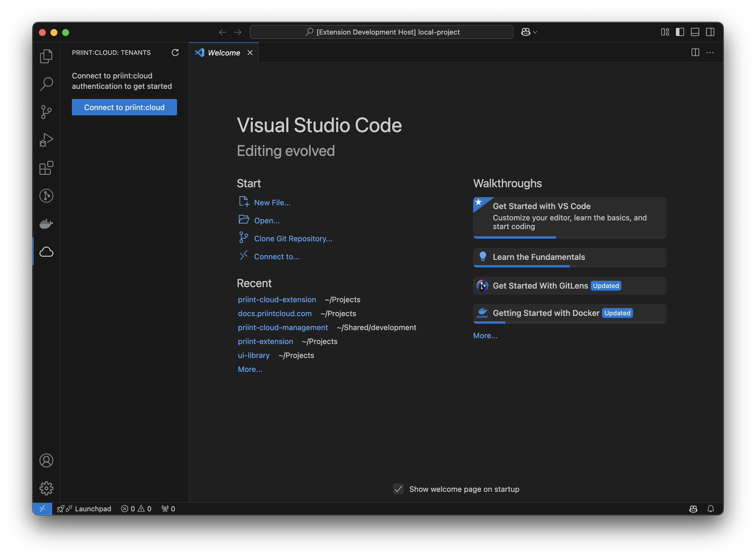This screenshot has width=756, height=558.
Task: Open the Source Control view
Action: 46,112
